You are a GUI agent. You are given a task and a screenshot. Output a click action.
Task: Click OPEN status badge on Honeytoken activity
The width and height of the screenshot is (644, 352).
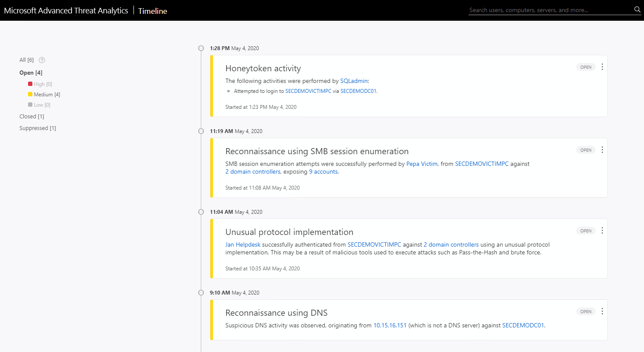click(x=586, y=67)
